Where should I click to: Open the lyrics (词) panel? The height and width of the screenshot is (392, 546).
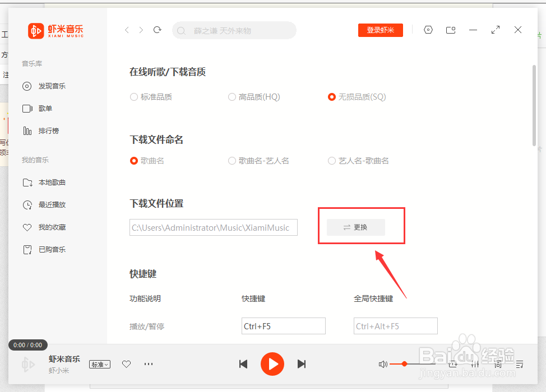497,364
